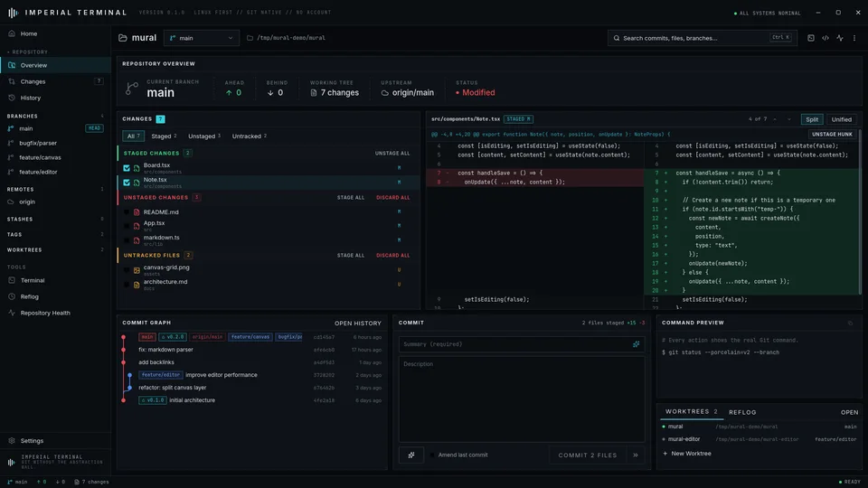Select the Staged filter tab
868x488 pixels.
[164, 136]
